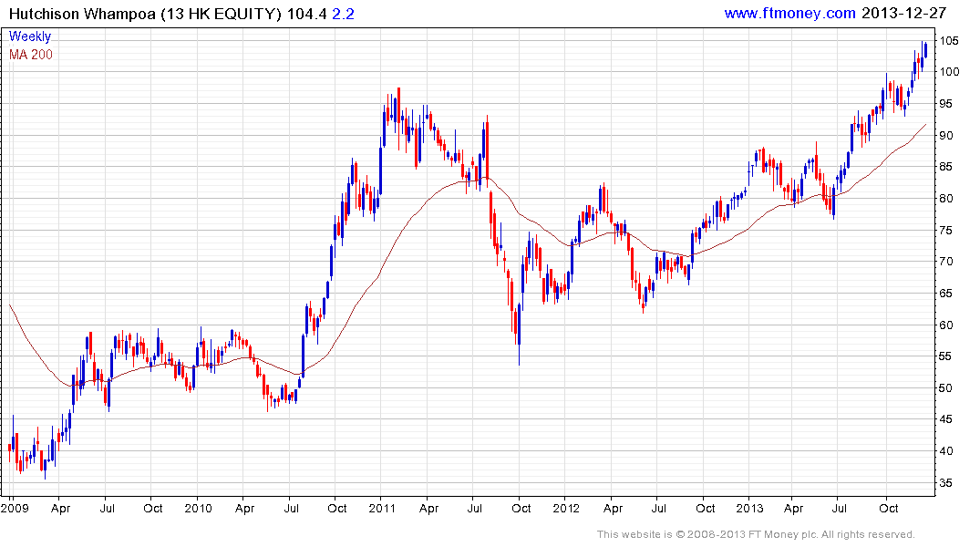Viewport: 980px width, 547px height.
Task: Click the last price value 104.4
Action: 307,14
